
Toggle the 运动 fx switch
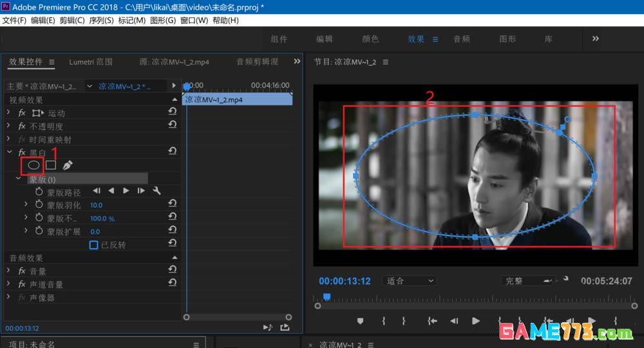click(22, 113)
